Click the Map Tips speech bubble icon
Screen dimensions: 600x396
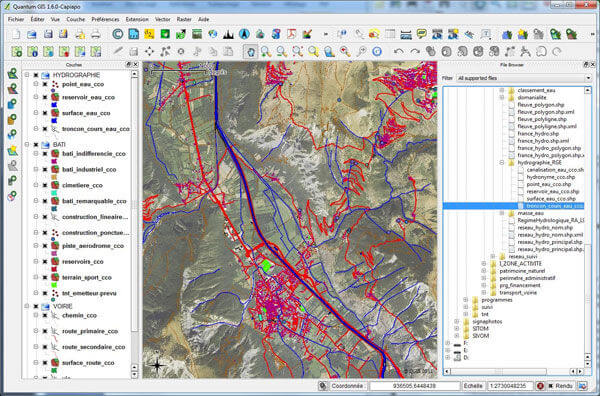pyautogui.click(x=422, y=34)
